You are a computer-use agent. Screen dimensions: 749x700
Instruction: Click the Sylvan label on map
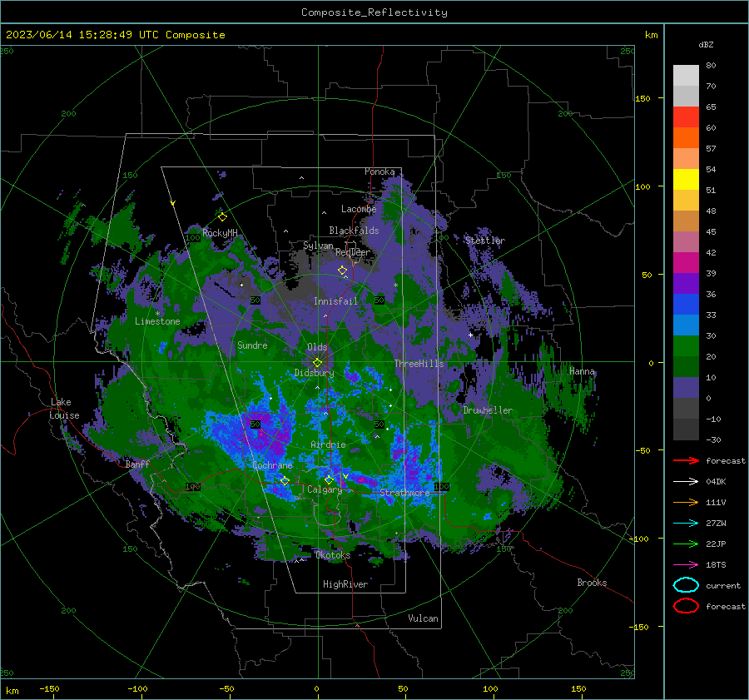318,246
